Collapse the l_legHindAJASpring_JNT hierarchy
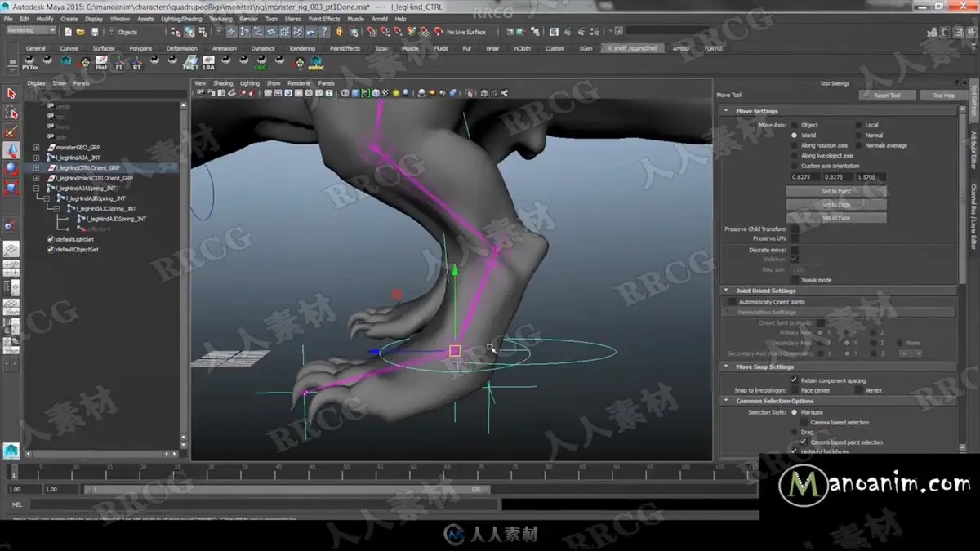980x551 pixels. coord(36,189)
